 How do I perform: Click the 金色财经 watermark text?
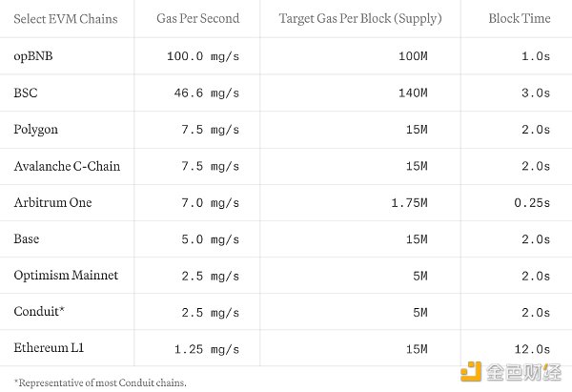pos(523,372)
